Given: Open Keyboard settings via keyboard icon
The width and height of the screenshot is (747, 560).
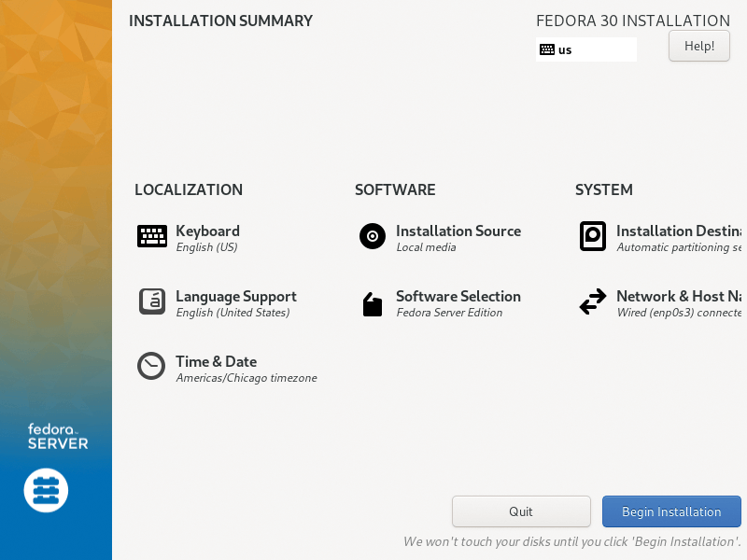Looking at the screenshot, I should tap(152, 236).
